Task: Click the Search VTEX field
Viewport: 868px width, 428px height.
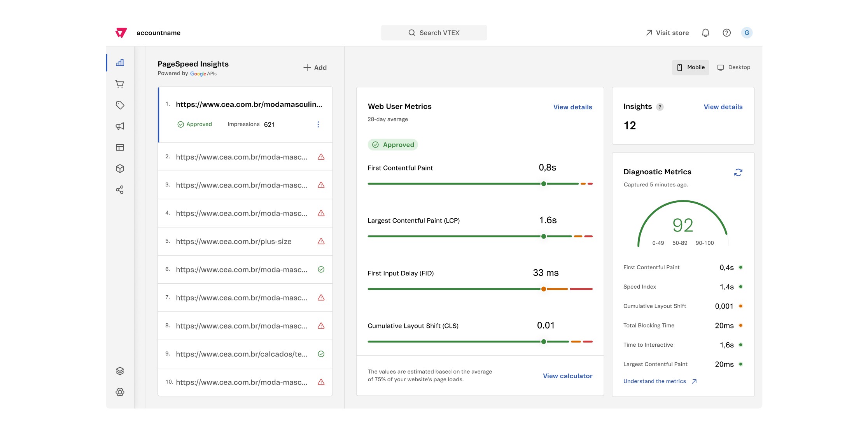Action: 434,33
